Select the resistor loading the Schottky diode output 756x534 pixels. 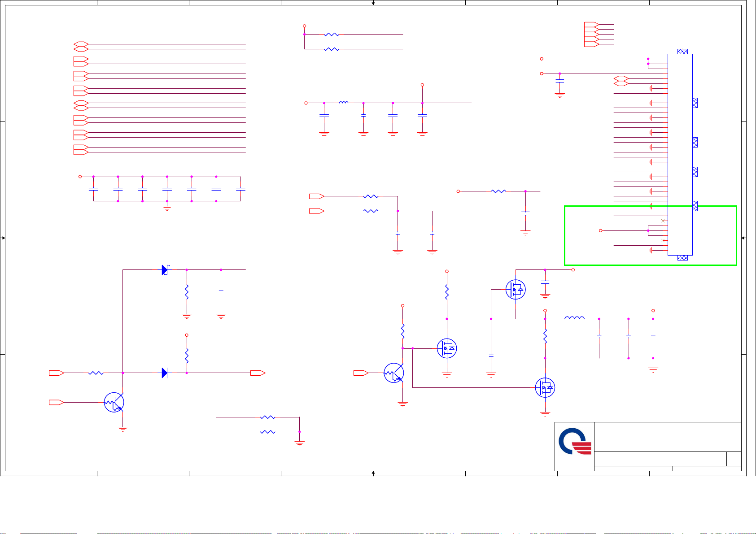pos(187,292)
